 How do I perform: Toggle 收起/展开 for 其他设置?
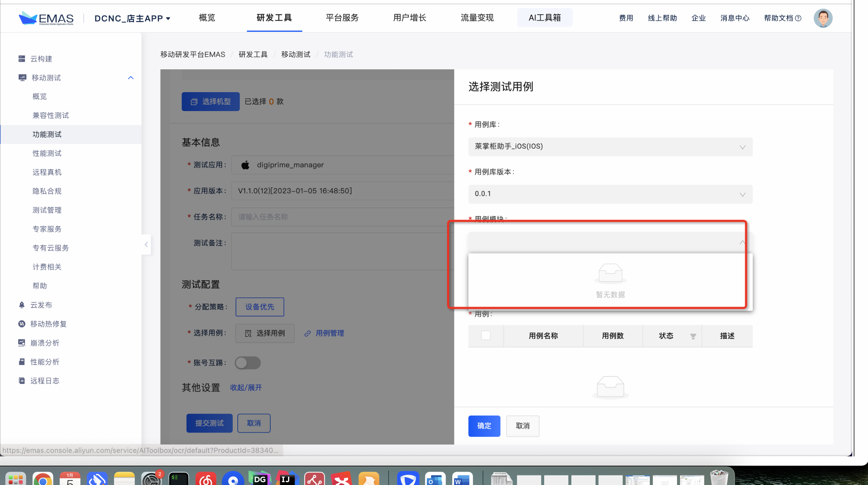pos(246,388)
